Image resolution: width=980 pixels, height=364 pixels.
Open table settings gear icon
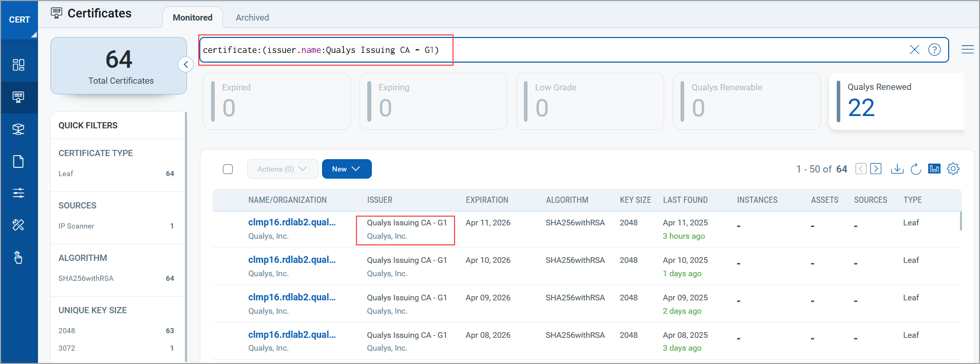[x=953, y=169]
